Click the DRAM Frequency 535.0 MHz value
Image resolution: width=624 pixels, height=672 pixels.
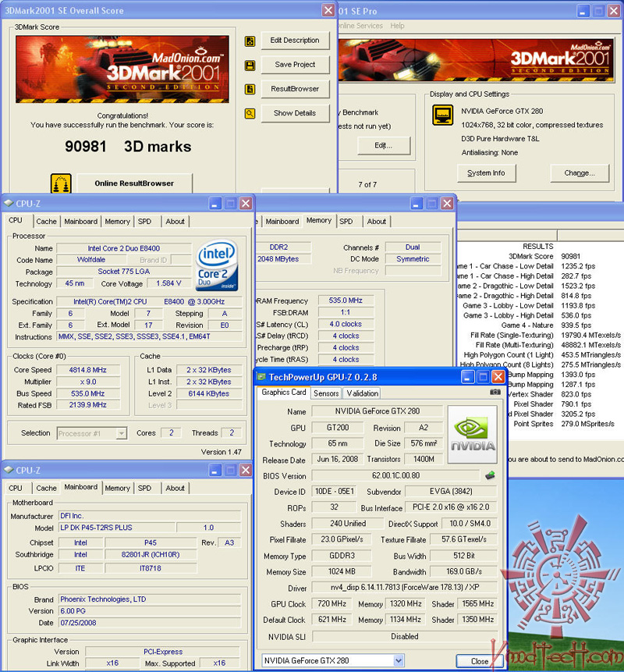click(346, 300)
